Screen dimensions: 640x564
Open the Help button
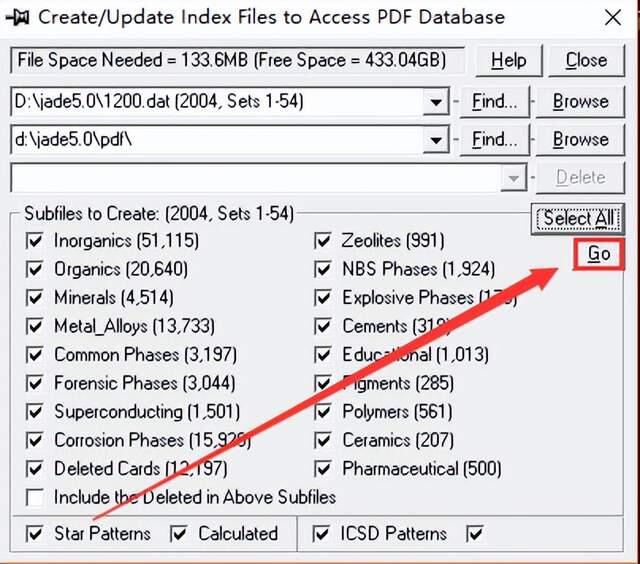(x=508, y=60)
